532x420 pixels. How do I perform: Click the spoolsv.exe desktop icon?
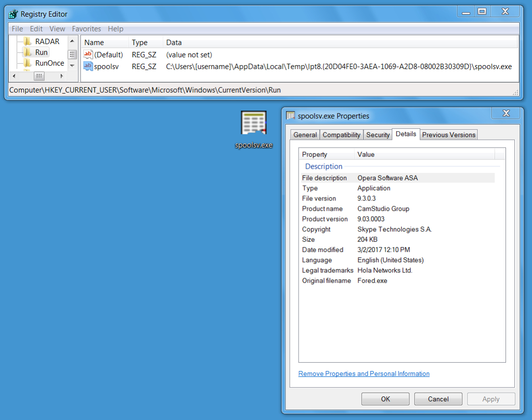pos(253,124)
